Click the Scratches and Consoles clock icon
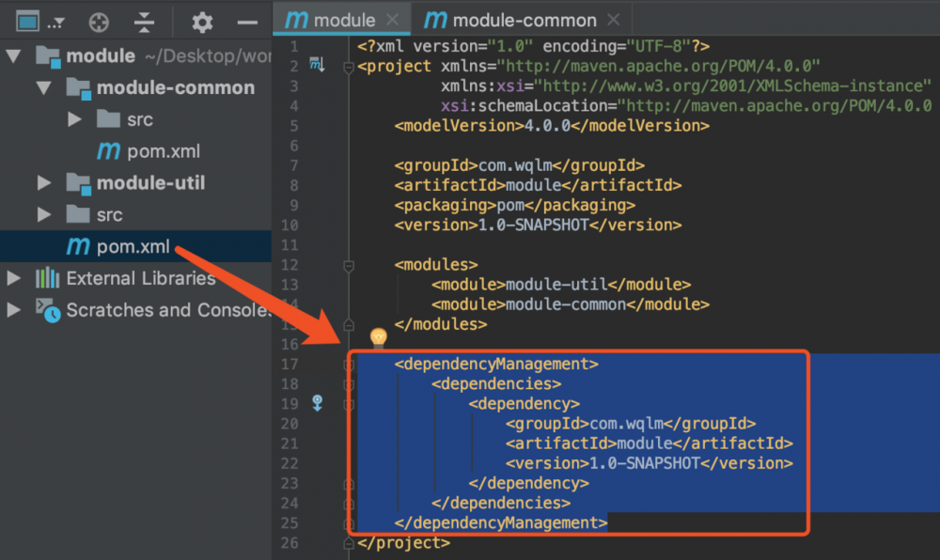Screen dimensions: 940x560 point(48,310)
